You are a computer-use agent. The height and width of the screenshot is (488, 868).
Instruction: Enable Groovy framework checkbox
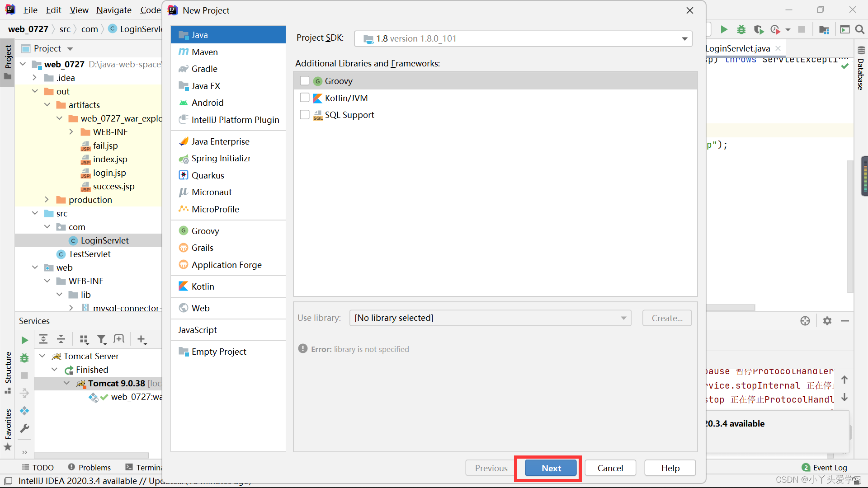[305, 81]
